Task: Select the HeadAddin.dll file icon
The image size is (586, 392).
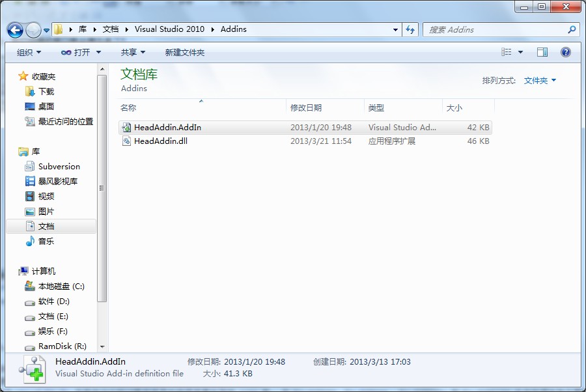Action: pos(127,141)
